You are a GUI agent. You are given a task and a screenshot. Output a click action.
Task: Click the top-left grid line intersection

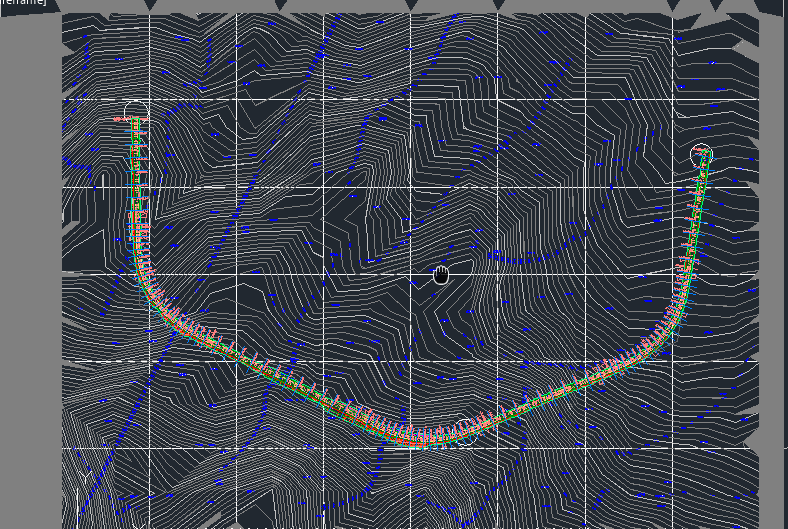(150, 100)
